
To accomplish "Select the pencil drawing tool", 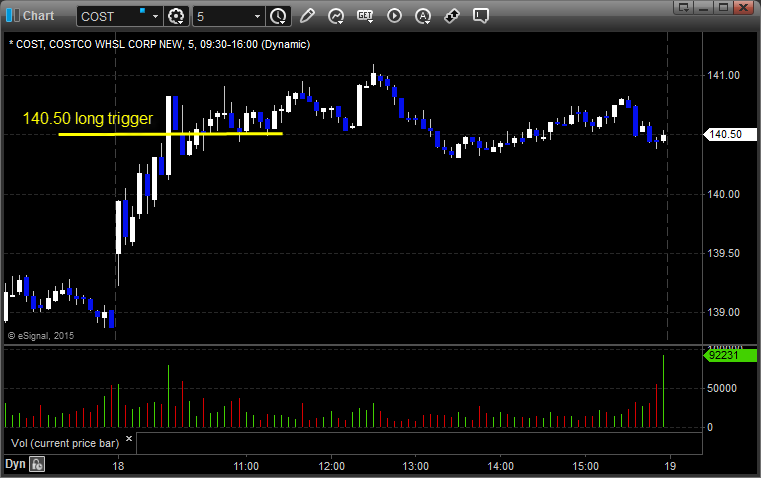I will point(307,16).
